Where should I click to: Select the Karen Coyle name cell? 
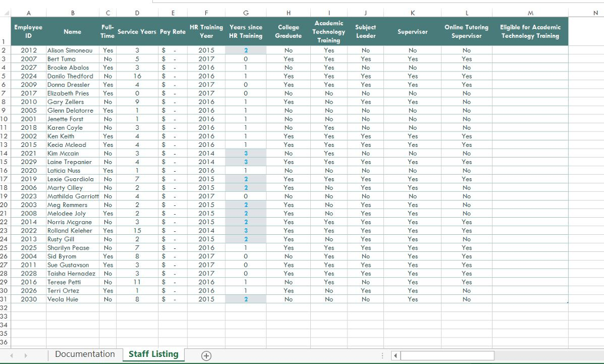(73, 127)
